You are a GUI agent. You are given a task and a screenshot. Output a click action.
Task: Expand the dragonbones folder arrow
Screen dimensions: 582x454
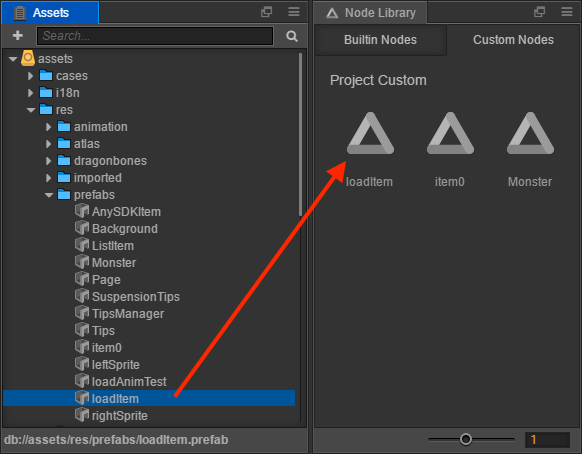(x=48, y=161)
